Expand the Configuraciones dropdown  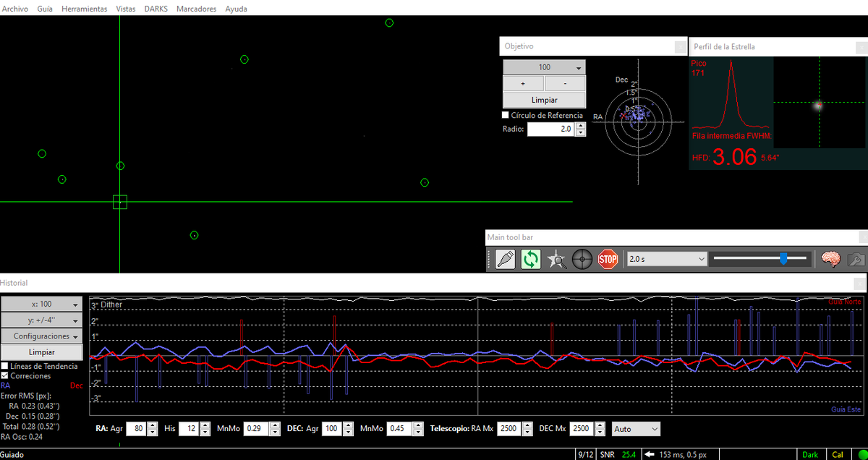(x=41, y=336)
